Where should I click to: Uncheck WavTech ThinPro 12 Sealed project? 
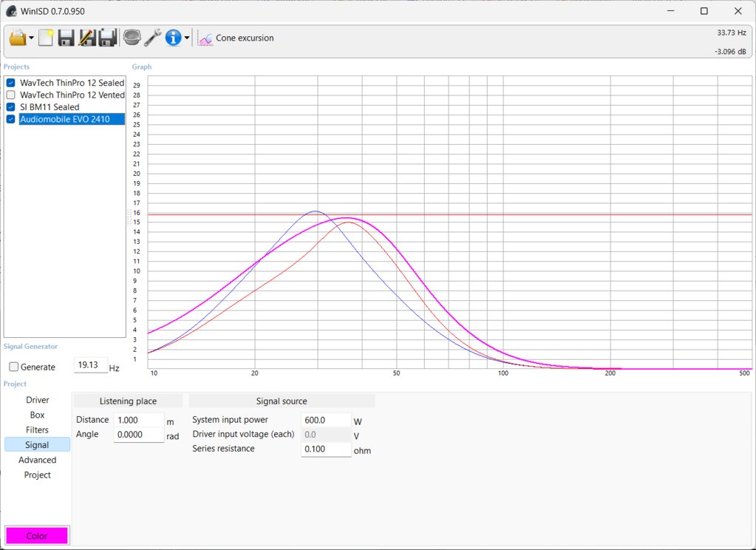pos(10,83)
